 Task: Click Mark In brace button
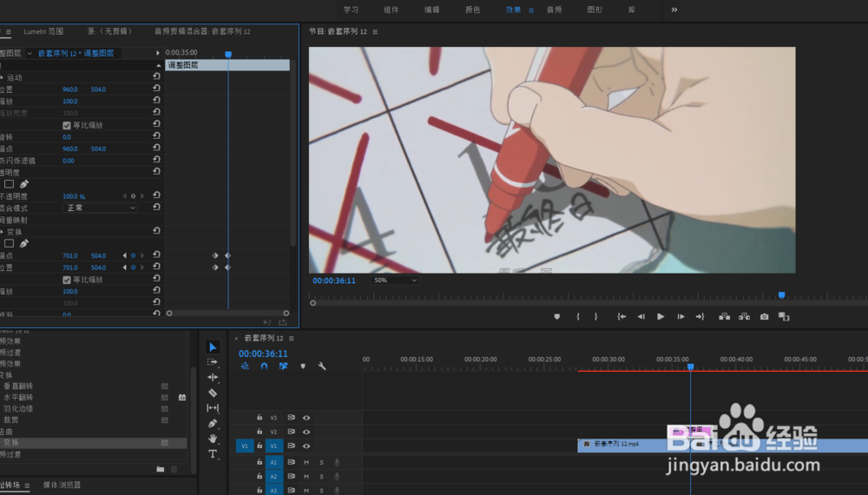[578, 317]
